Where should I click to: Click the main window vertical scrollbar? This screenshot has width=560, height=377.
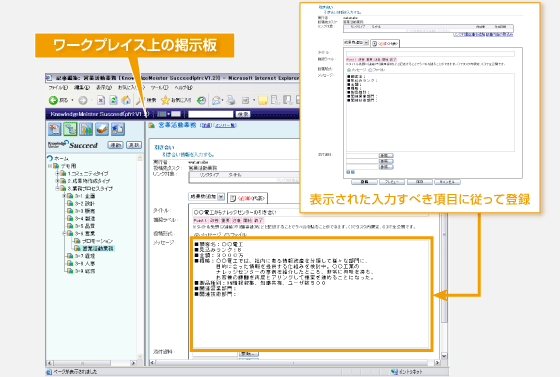[x=444, y=284]
